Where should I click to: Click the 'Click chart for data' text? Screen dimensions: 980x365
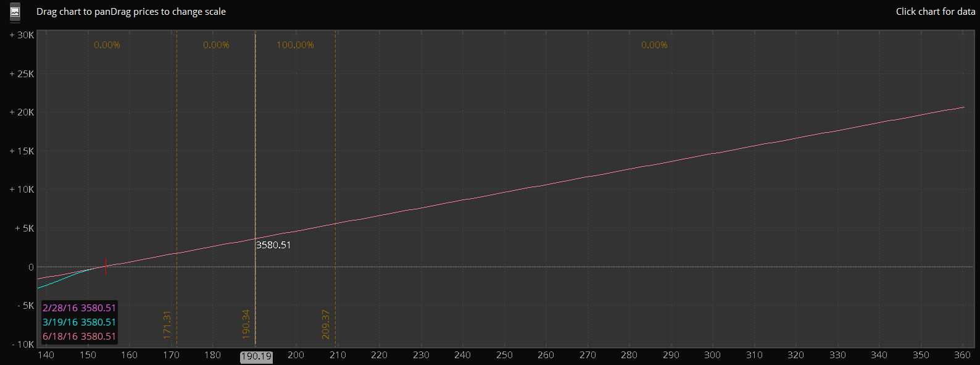(x=936, y=12)
